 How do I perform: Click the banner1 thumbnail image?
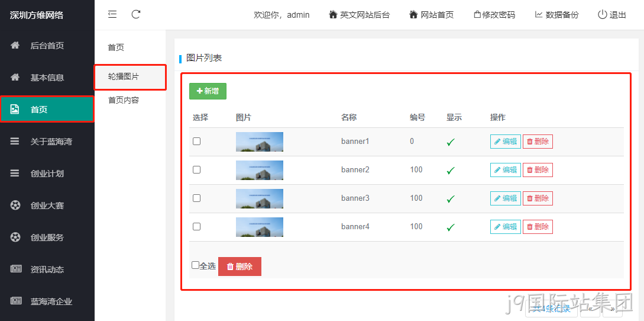[260, 142]
